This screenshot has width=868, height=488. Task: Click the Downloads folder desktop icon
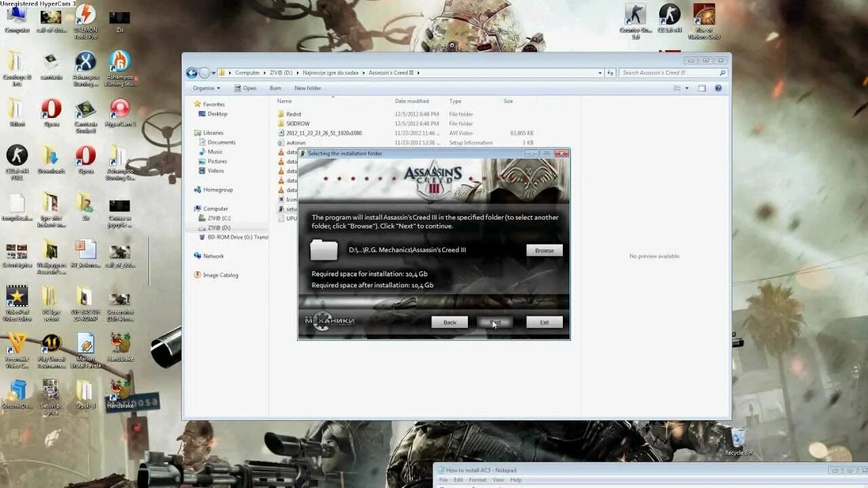point(52,161)
